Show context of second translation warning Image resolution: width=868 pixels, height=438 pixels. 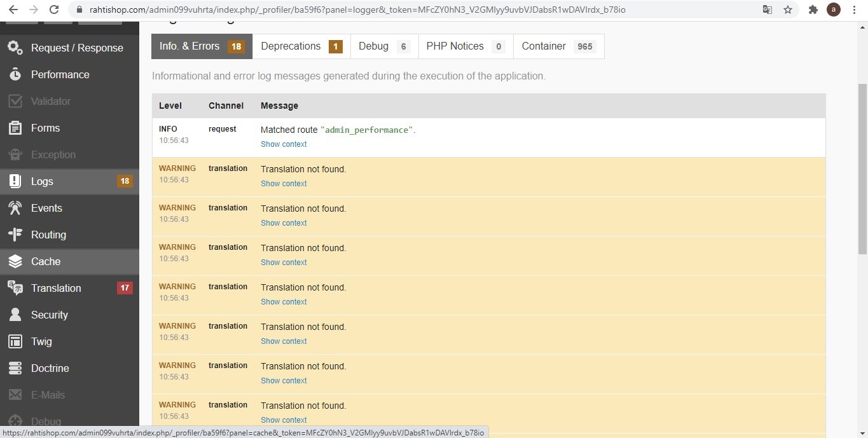pyautogui.click(x=284, y=223)
